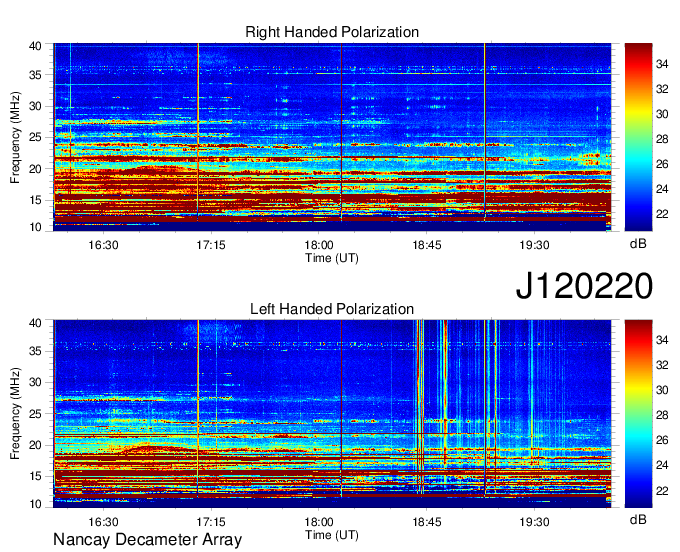Click the 26 value on Right Handed color bar

point(662,164)
